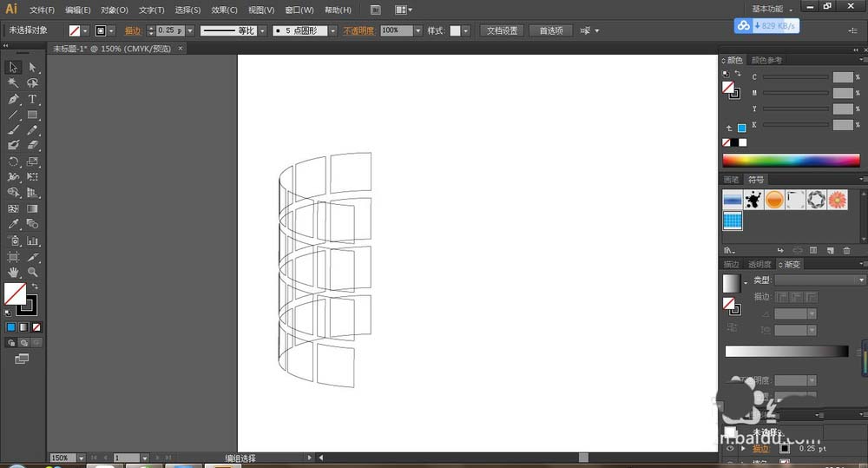Select the Symbol Sprayer tool
868x468 pixels.
tap(13, 241)
